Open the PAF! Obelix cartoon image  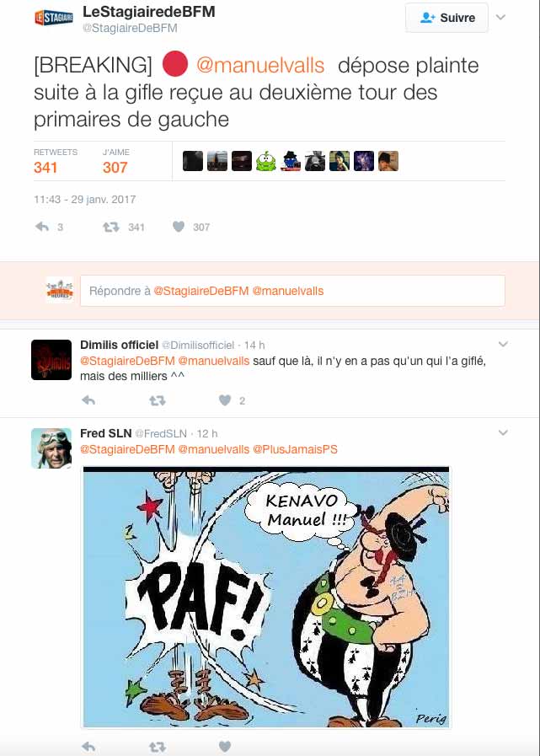(266, 597)
